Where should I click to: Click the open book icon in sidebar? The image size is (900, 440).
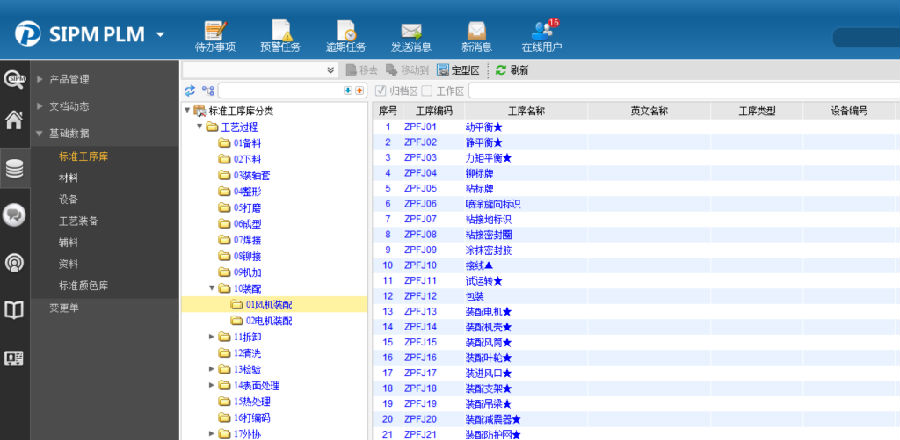point(14,311)
